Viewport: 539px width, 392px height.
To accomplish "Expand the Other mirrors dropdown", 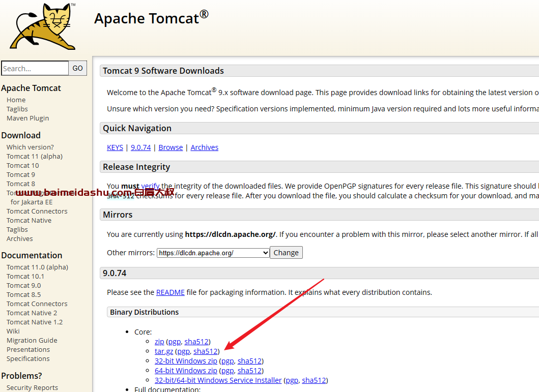I will coord(213,253).
